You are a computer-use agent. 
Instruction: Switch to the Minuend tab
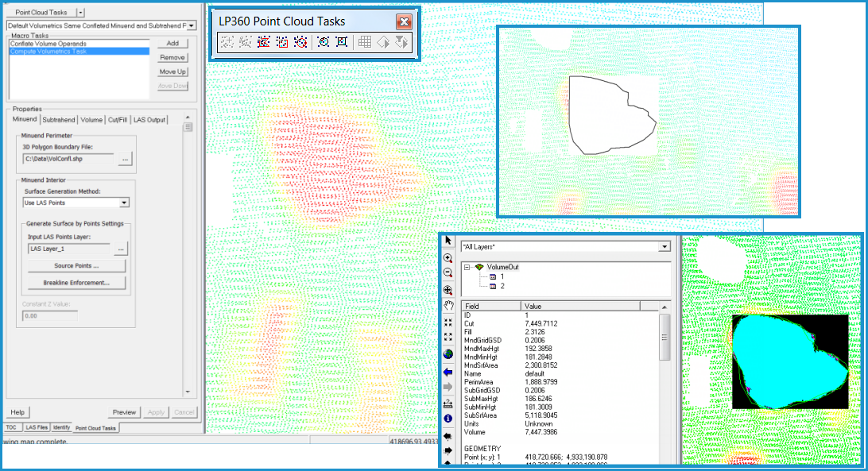(25, 120)
